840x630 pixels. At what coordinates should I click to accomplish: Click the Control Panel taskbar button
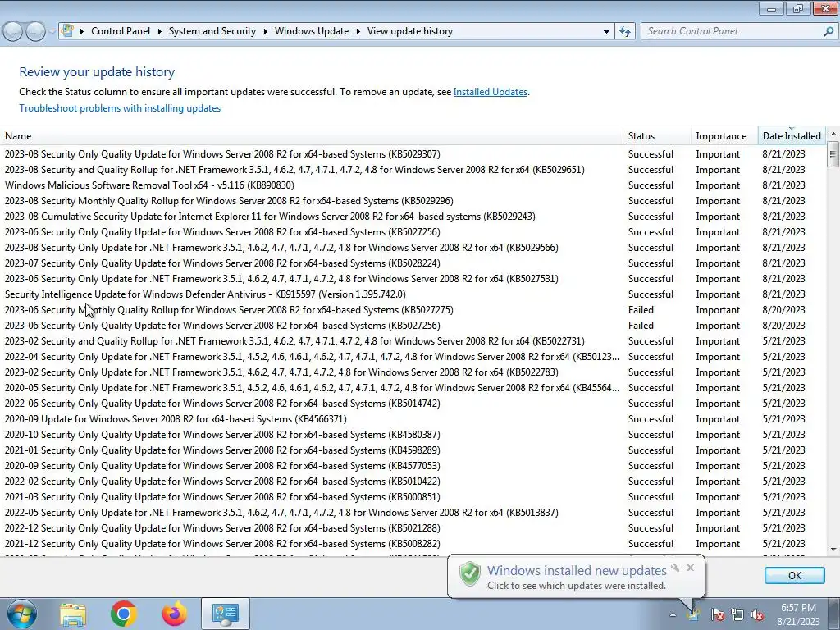(225, 614)
